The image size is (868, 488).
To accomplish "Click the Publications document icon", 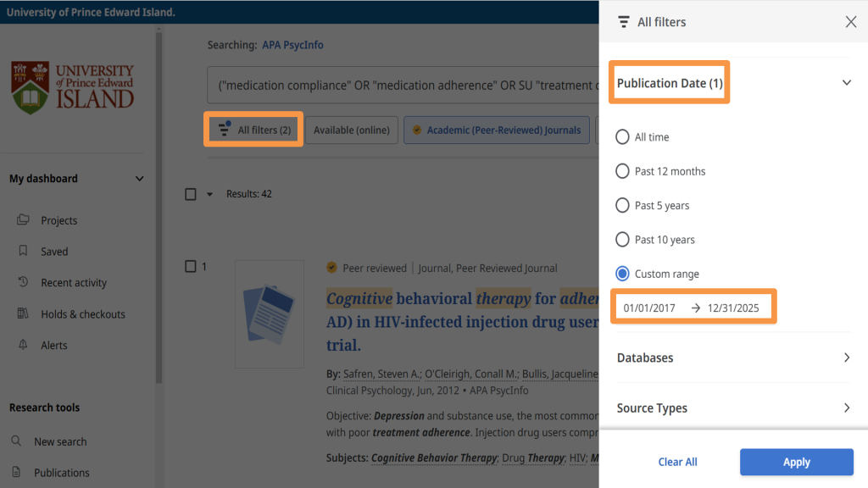I will point(17,473).
